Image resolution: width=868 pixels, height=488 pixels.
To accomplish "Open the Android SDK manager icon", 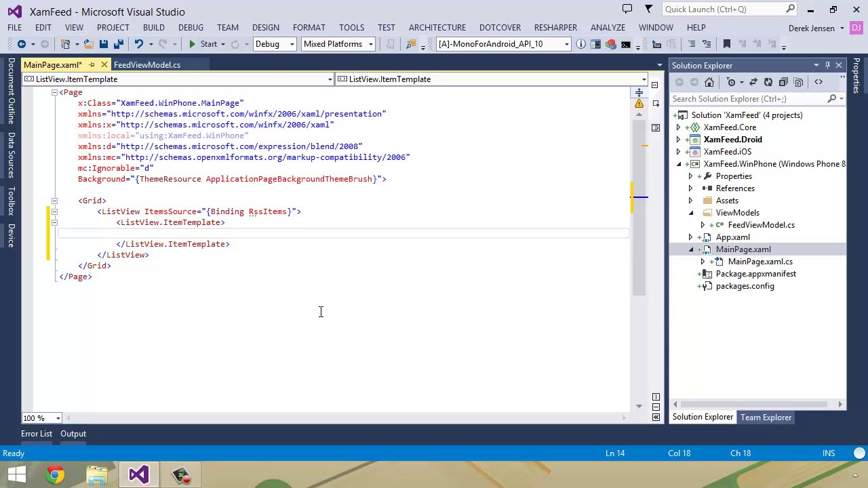I will click(611, 44).
